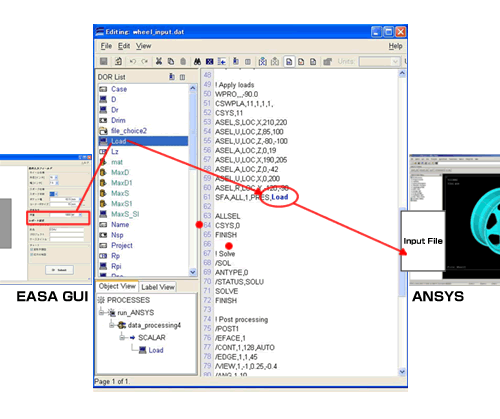The width and height of the screenshot is (500, 419).
Task: Switch to the Label View tab
Action: tap(158, 287)
